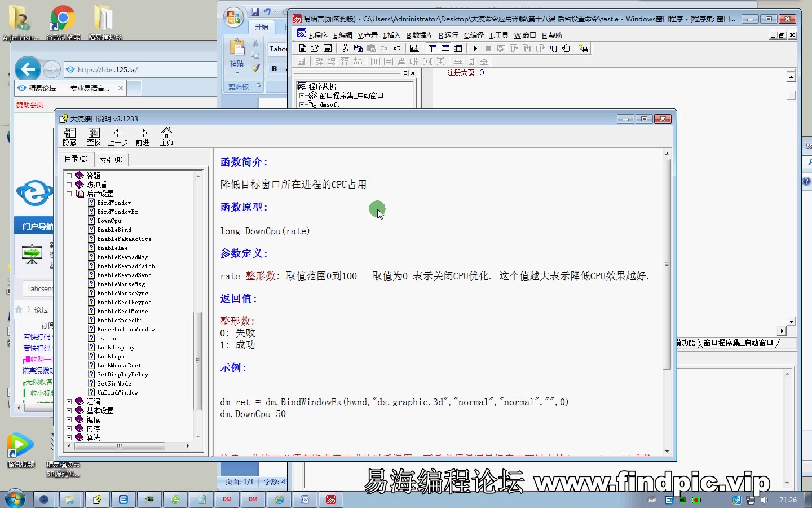
Task: Click the 易语言 taskbar icon
Action: (x=331, y=500)
